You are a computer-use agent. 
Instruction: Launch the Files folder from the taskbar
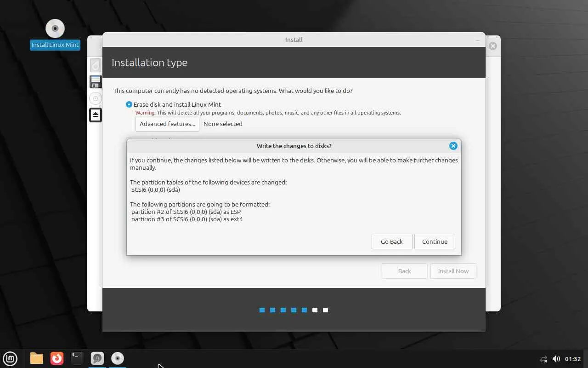pyautogui.click(x=37, y=358)
